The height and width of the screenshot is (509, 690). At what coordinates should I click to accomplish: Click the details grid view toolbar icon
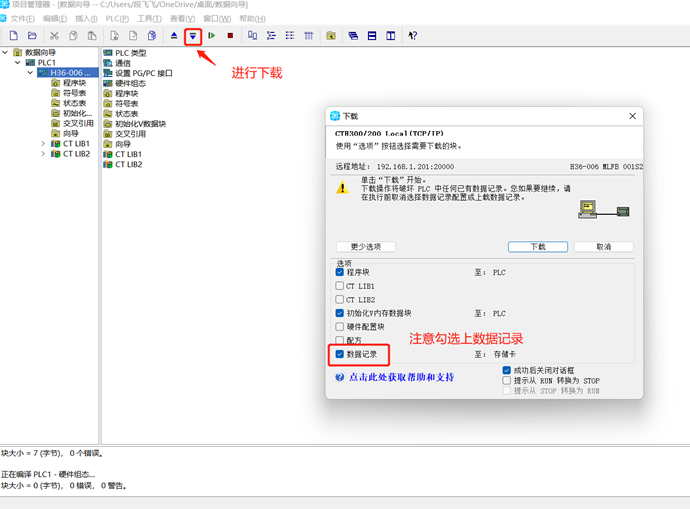290,36
